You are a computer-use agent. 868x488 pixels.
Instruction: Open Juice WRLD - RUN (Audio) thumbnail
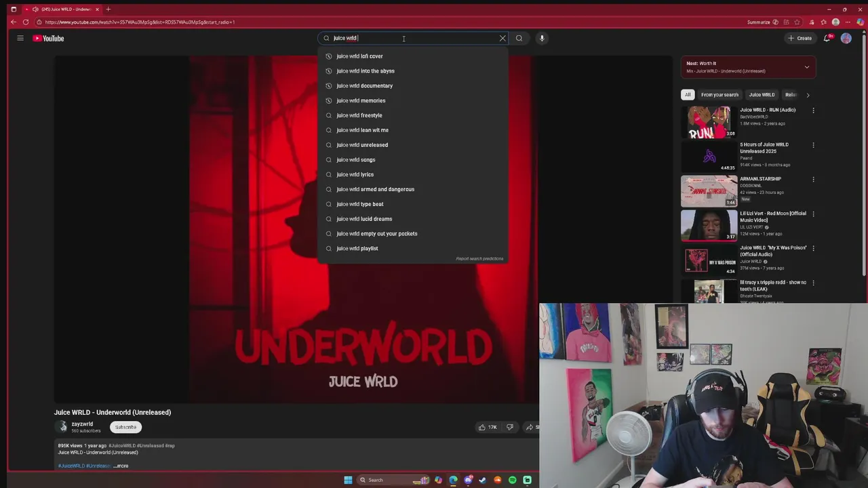coord(709,122)
